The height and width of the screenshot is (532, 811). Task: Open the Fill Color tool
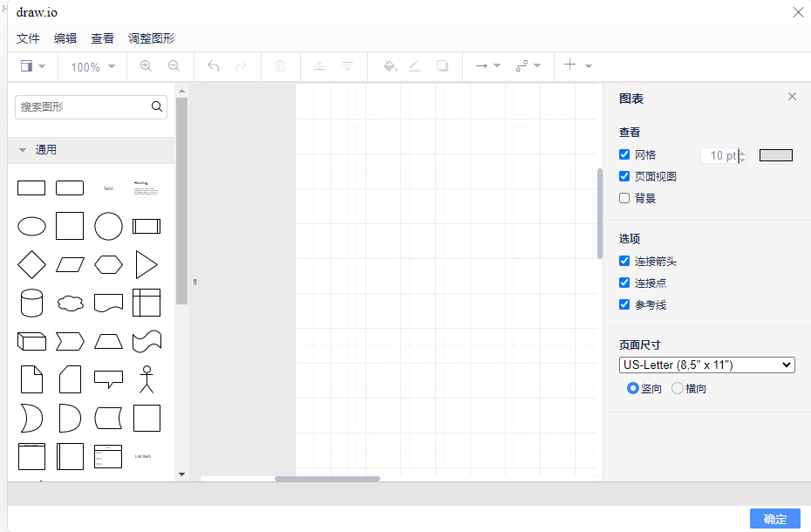pos(390,65)
